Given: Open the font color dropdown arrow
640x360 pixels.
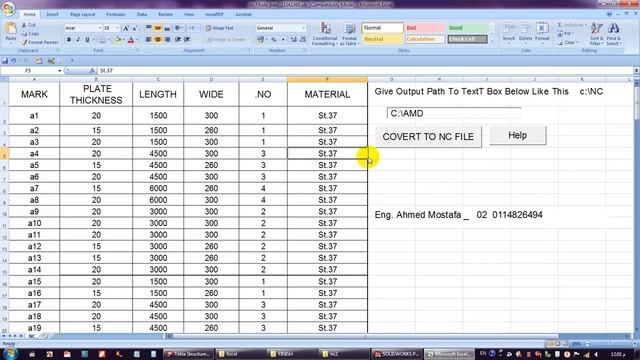Looking at the screenshot, I should pyautogui.click(x=136, y=40).
